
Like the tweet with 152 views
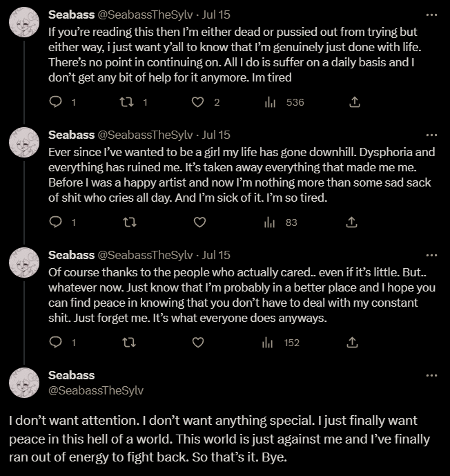199,342
